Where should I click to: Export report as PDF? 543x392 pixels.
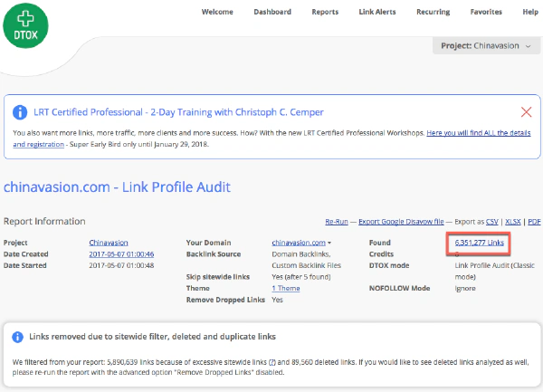click(534, 222)
